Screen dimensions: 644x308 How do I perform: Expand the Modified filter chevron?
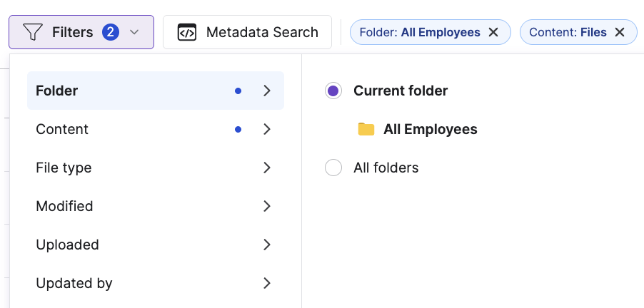267,206
